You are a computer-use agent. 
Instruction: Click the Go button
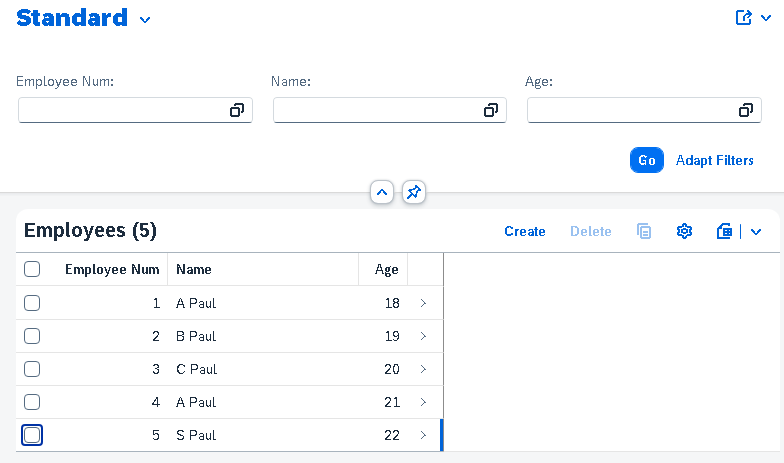click(x=646, y=160)
